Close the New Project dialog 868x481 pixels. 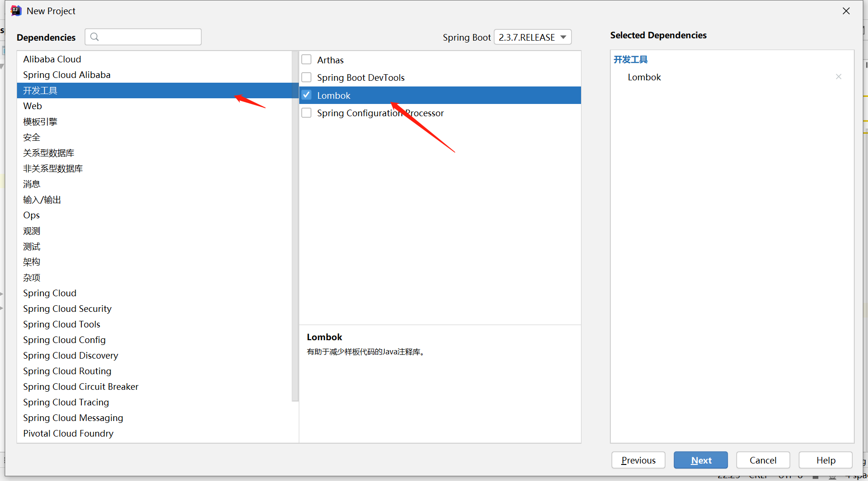(x=846, y=11)
